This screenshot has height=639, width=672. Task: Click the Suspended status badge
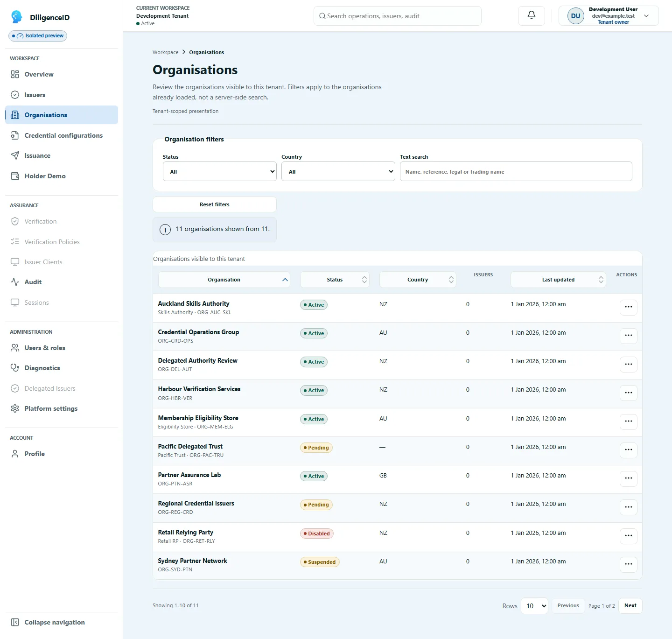click(320, 562)
